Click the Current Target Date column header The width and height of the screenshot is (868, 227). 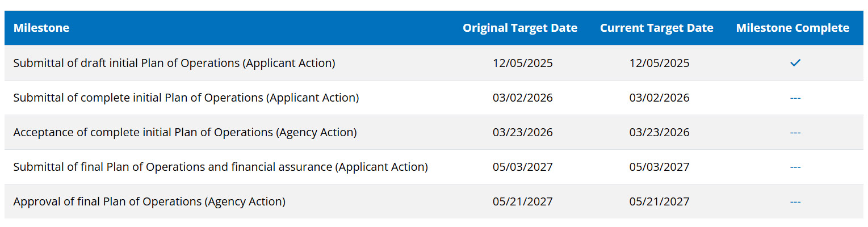tap(656, 28)
